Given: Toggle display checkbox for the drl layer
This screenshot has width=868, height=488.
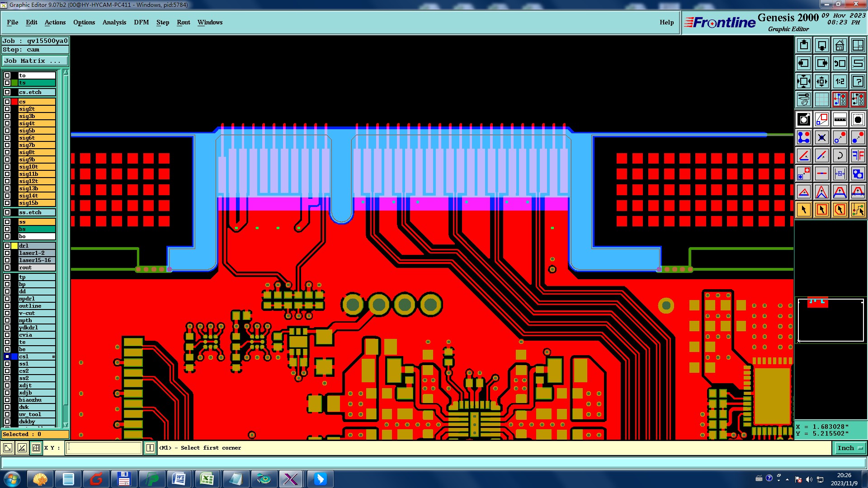Looking at the screenshot, I should pyautogui.click(x=7, y=246).
